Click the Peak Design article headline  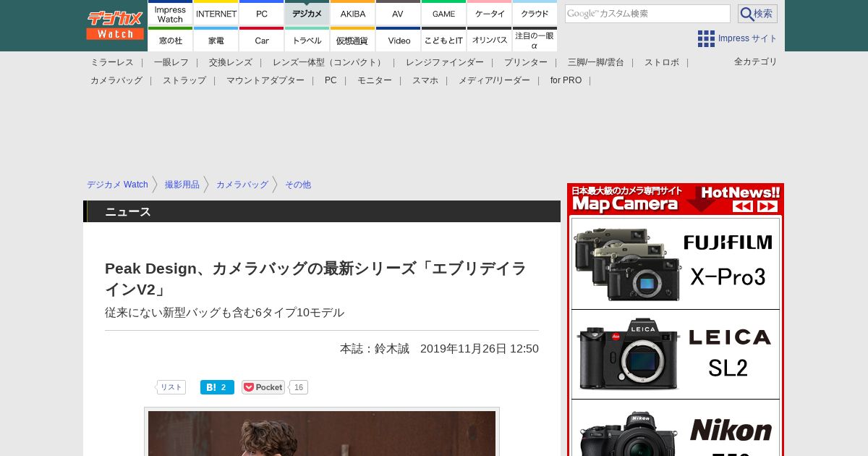point(316,279)
